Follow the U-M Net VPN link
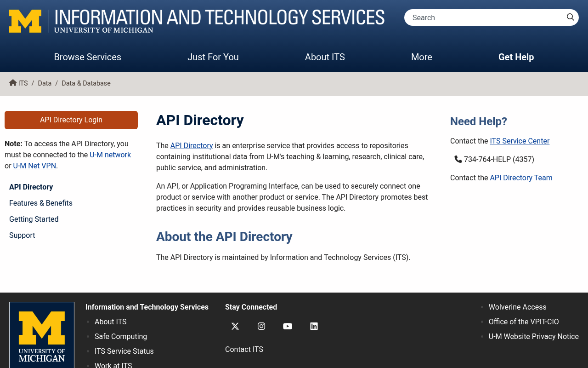The height and width of the screenshot is (368, 588). tap(34, 166)
